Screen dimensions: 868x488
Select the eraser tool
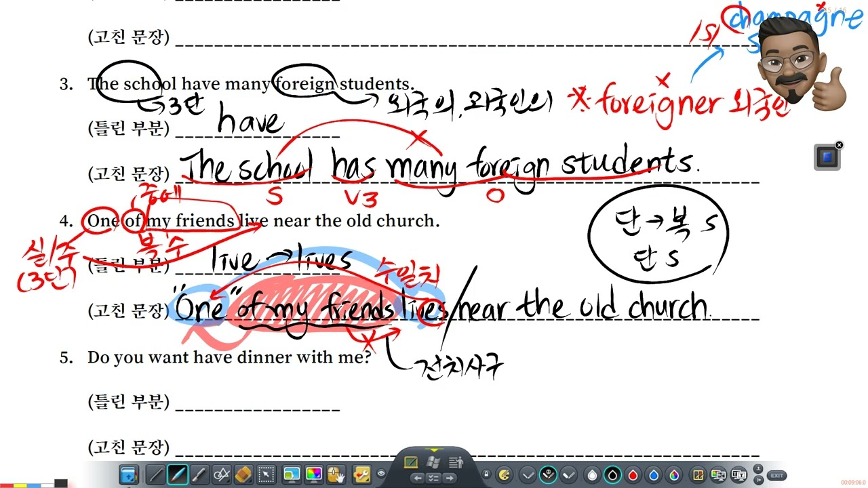[244, 474]
